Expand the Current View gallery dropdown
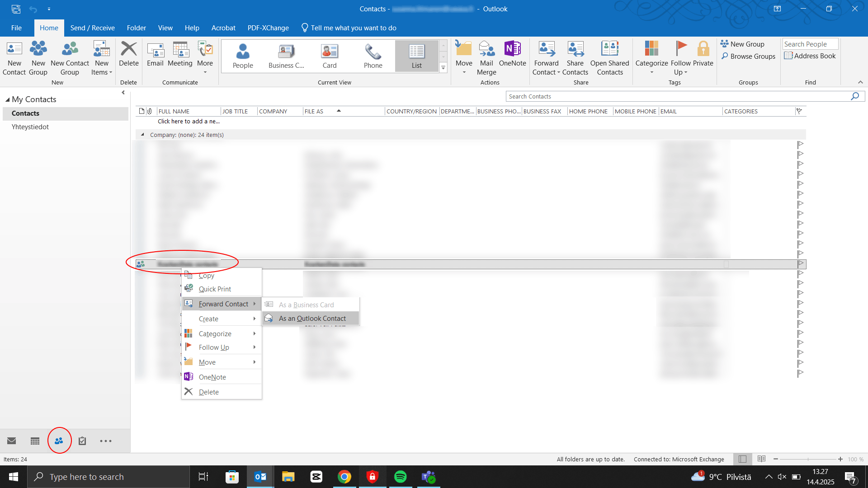This screenshot has width=868, height=488. 443,68
